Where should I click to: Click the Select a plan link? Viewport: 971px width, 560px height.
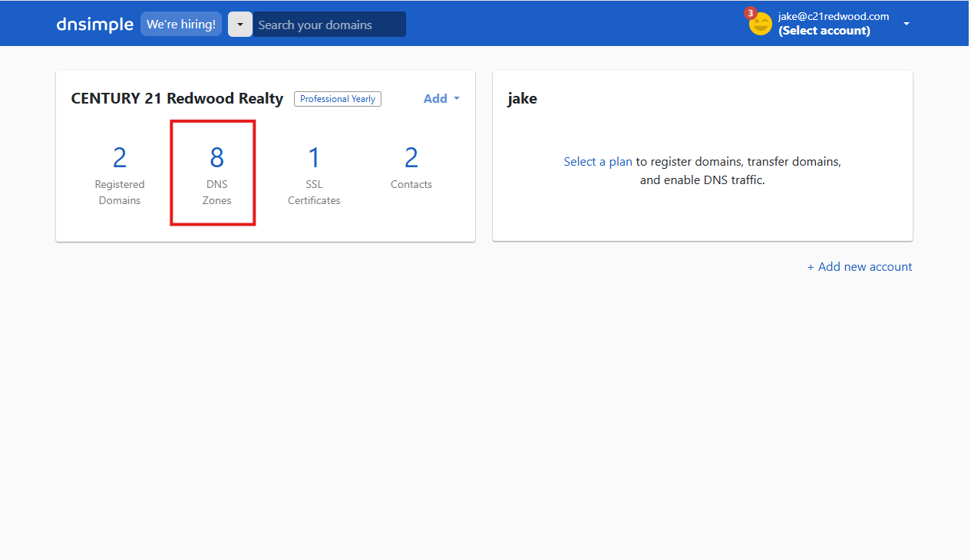click(x=598, y=162)
